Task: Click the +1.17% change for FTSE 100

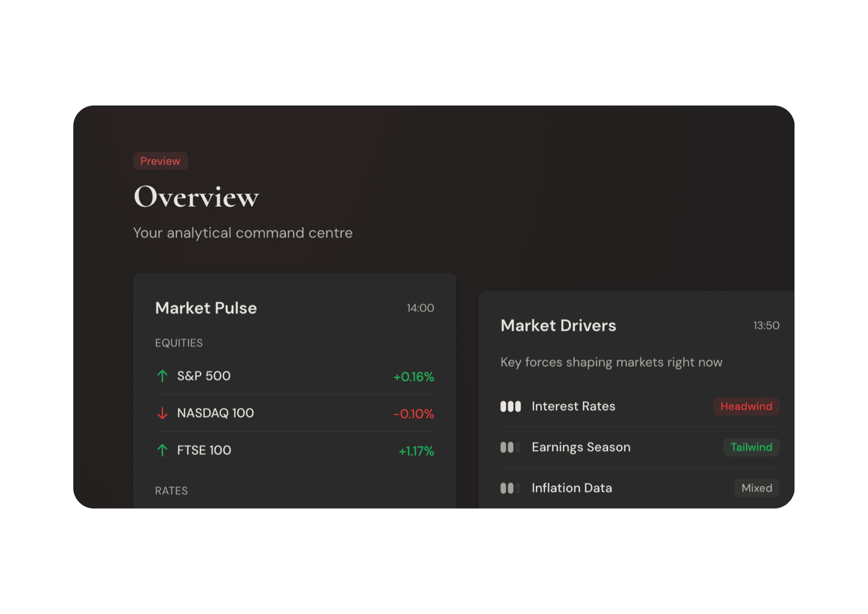Action: [416, 451]
